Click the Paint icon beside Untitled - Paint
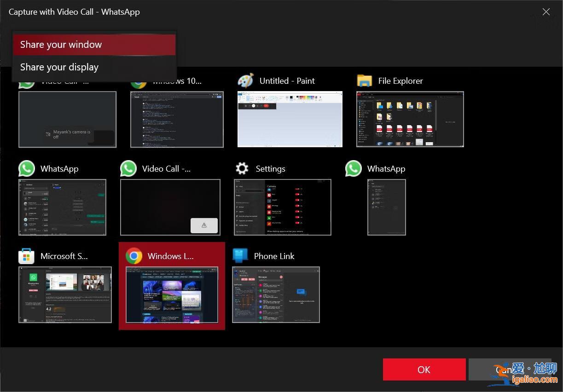The image size is (563, 392). point(246,80)
